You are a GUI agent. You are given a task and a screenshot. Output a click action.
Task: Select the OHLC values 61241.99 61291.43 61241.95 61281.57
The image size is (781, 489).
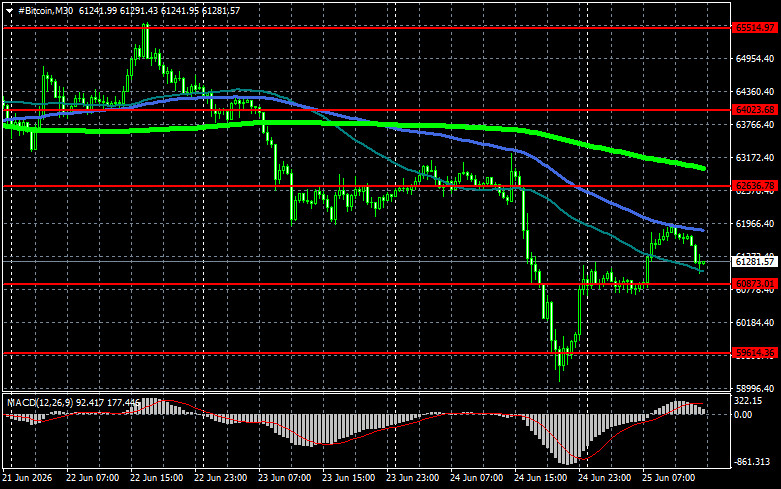coord(159,10)
